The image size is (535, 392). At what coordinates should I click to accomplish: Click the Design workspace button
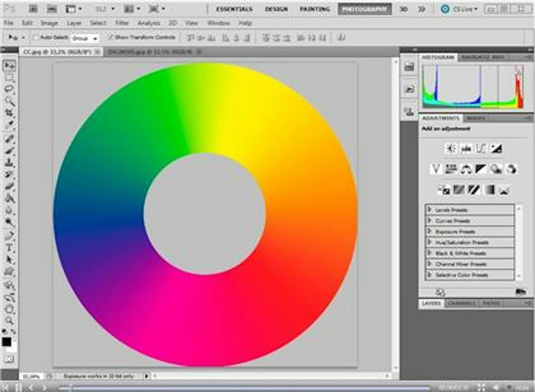[276, 9]
